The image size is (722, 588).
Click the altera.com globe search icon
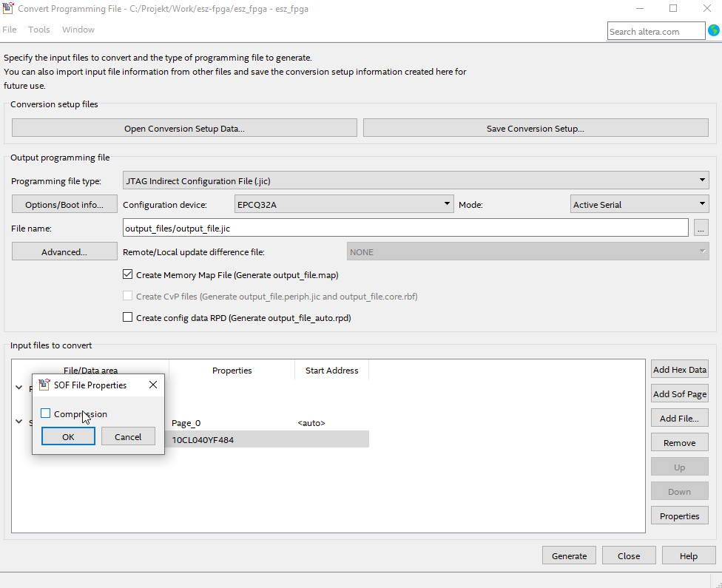[x=714, y=30]
